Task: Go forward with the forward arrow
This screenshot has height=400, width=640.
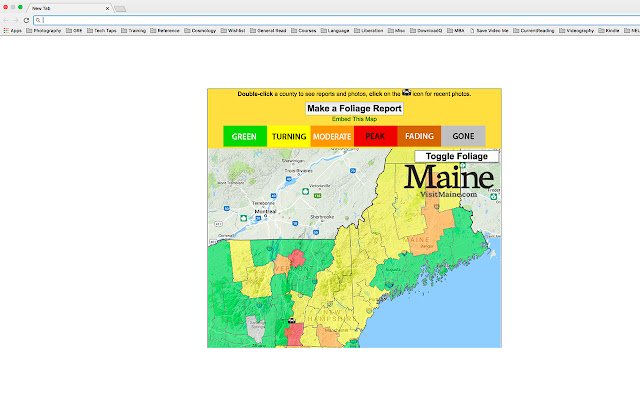Action: coord(16,20)
